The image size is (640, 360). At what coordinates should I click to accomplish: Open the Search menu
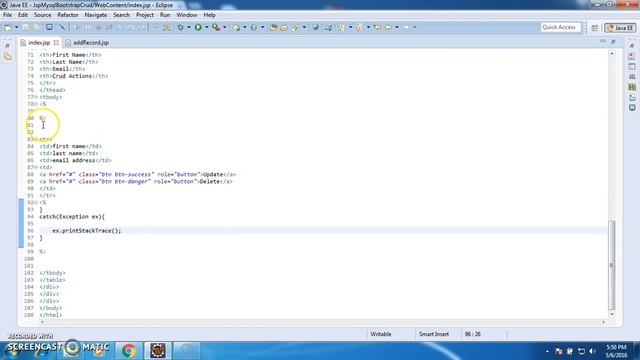121,15
